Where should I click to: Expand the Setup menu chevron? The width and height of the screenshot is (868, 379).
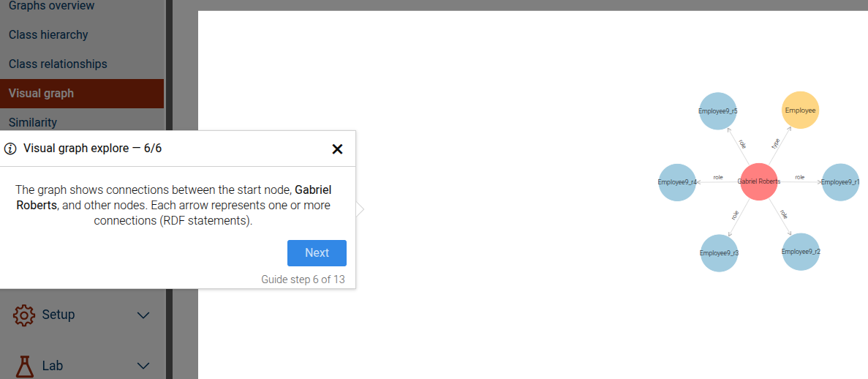(143, 315)
